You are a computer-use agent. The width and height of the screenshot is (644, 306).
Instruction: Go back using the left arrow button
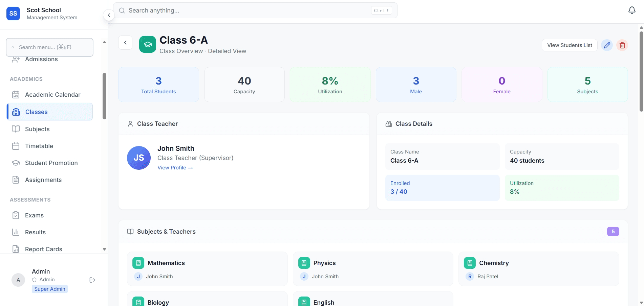click(x=125, y=43)
